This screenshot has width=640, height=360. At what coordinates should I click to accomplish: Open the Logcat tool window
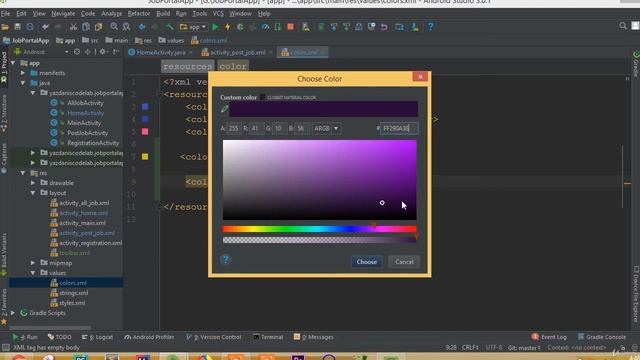coord(97,337)
